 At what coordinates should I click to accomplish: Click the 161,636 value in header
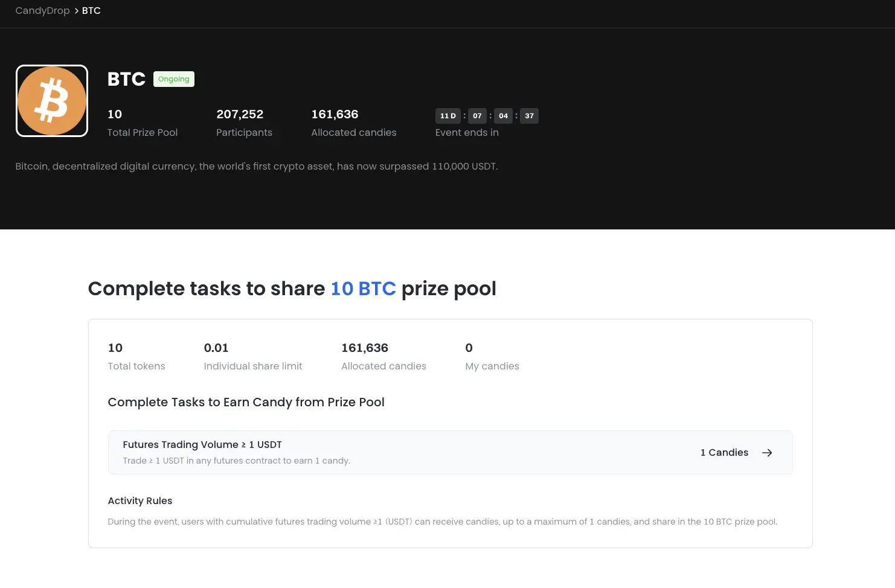335,114
